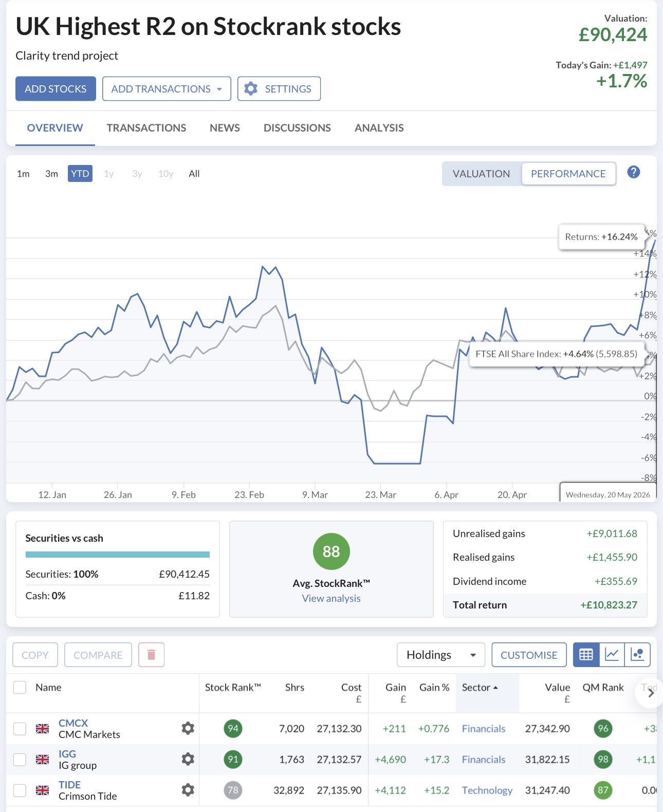Open the TIDE ticker link
663x812 pixels.
[x=69, y=784]
